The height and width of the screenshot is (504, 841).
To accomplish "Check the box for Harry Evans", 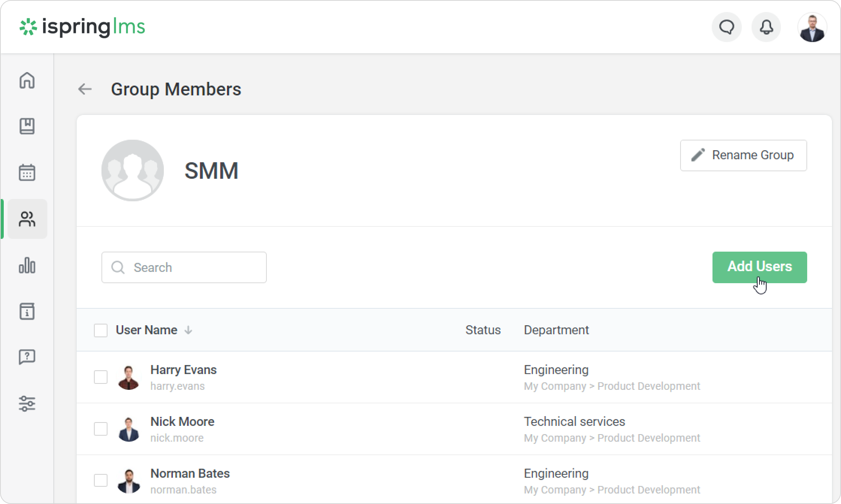I will point(101,377).
